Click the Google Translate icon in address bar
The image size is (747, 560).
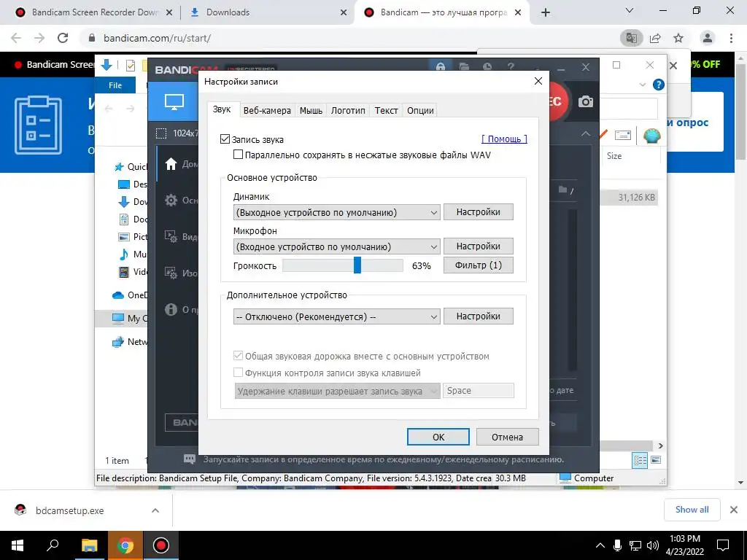631,38
